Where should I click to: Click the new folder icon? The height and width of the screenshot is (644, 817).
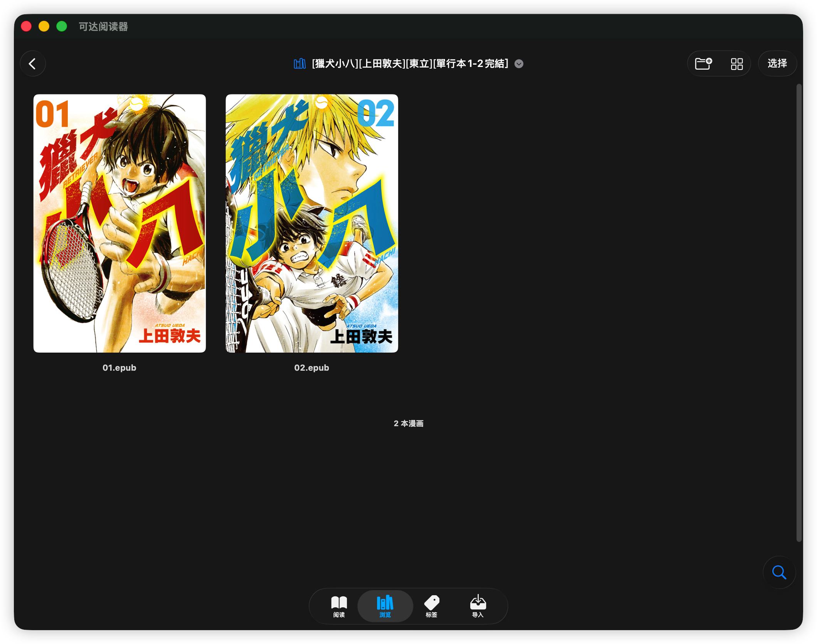(x=703, y=64)
